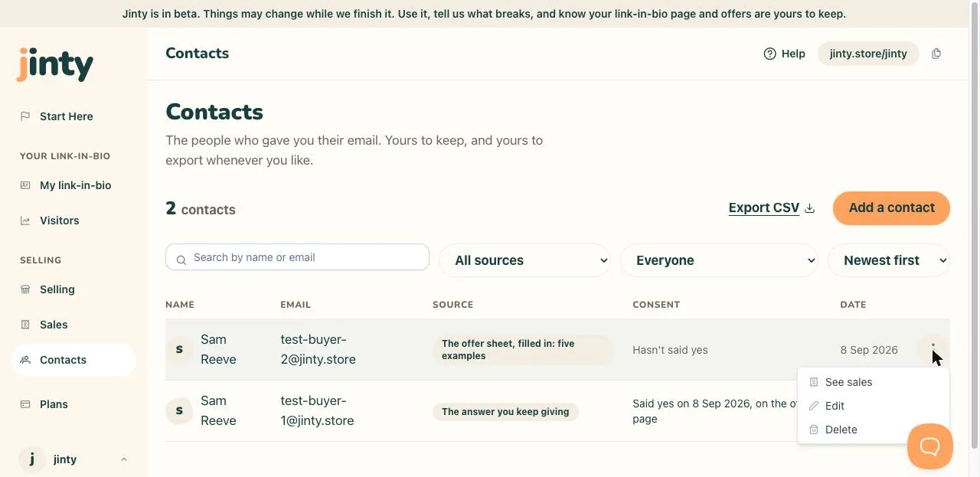Open the Visitors section
The image size is (980, 477).
pos(73,221)
